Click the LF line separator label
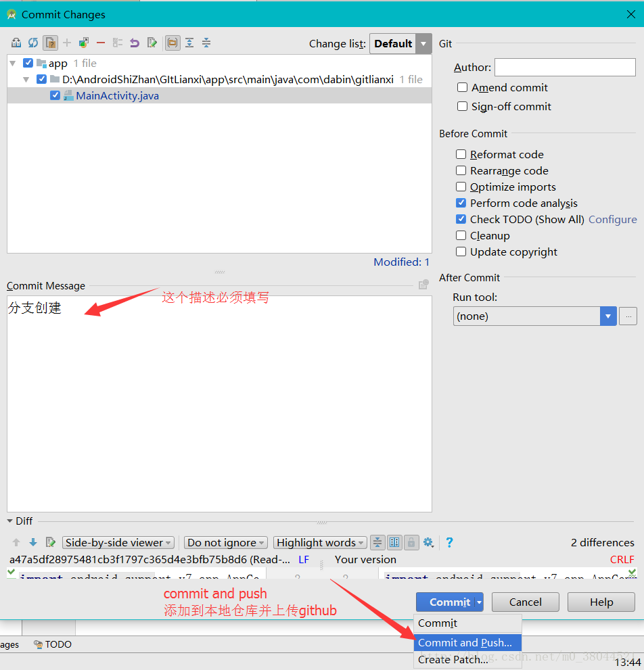This screenshot has width=644, height=670. (x=304, y=559)
